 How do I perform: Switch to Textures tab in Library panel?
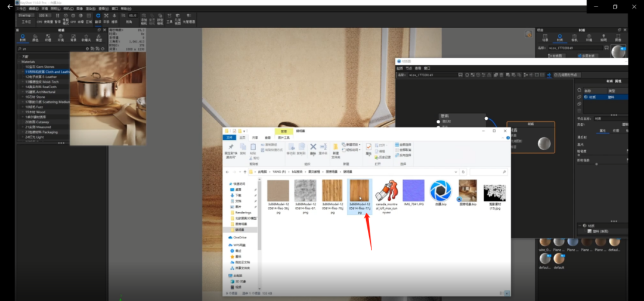tap(48, 38)
